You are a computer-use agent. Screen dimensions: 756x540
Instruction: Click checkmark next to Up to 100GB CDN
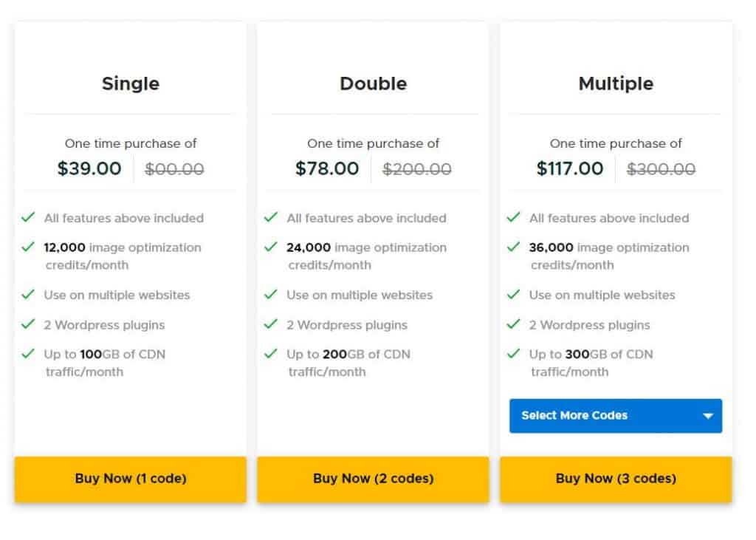(28, 354)
